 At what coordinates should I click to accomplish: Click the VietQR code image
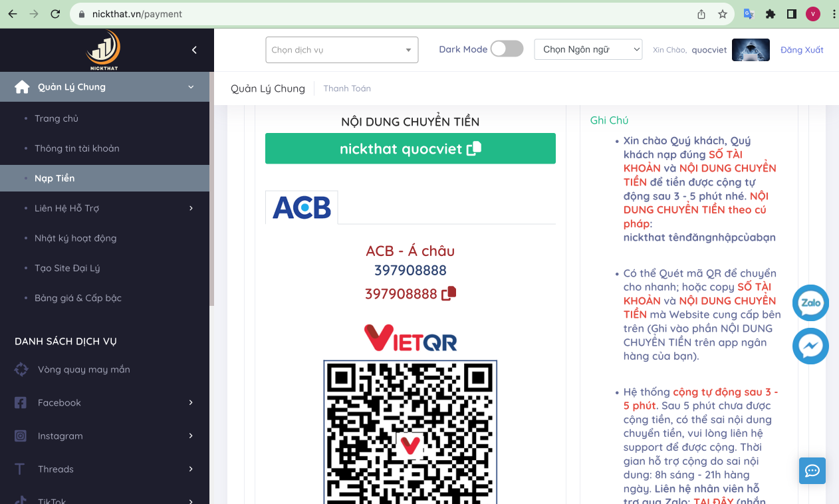coord(410,432)
